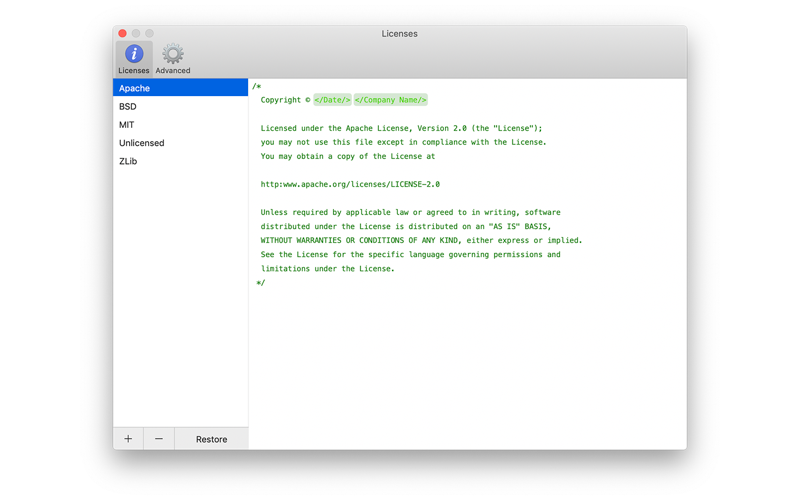The width and height of the screenshot is (800, 500).
Task: Click the 'See the License for the specific' line
Action: pyautogui.click(x=410, y=254)
